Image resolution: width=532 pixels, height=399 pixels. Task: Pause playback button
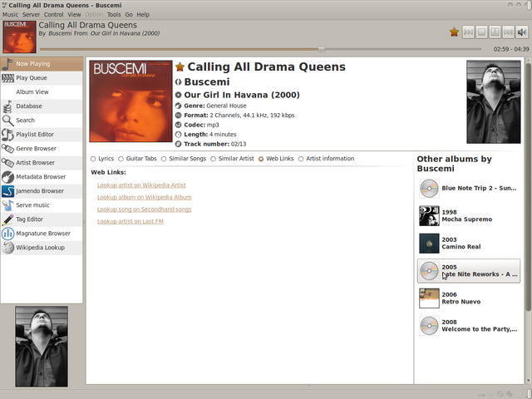pyautogui.click(x=495, y=32)
